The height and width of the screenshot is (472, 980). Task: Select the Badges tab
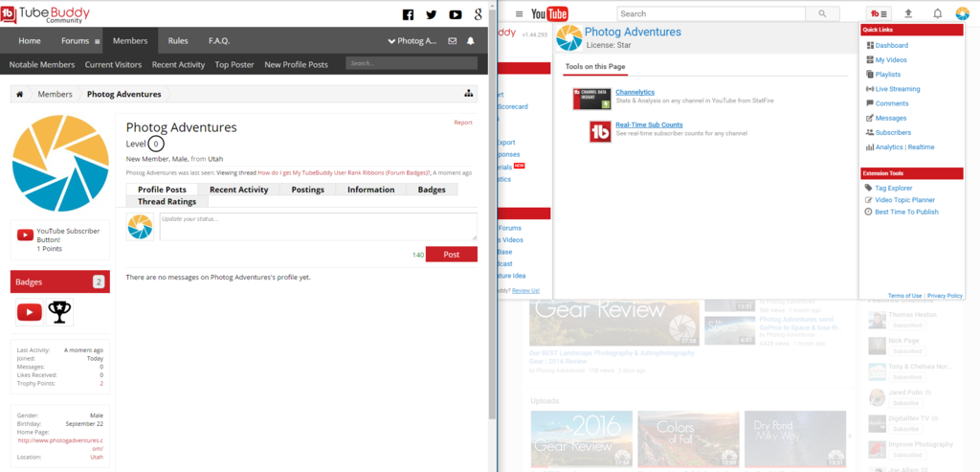tap(432, 190)
